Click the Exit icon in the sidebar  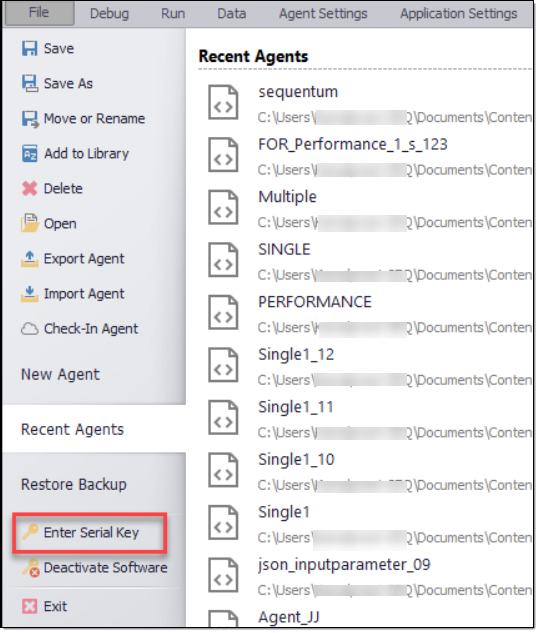coord(29,606)
